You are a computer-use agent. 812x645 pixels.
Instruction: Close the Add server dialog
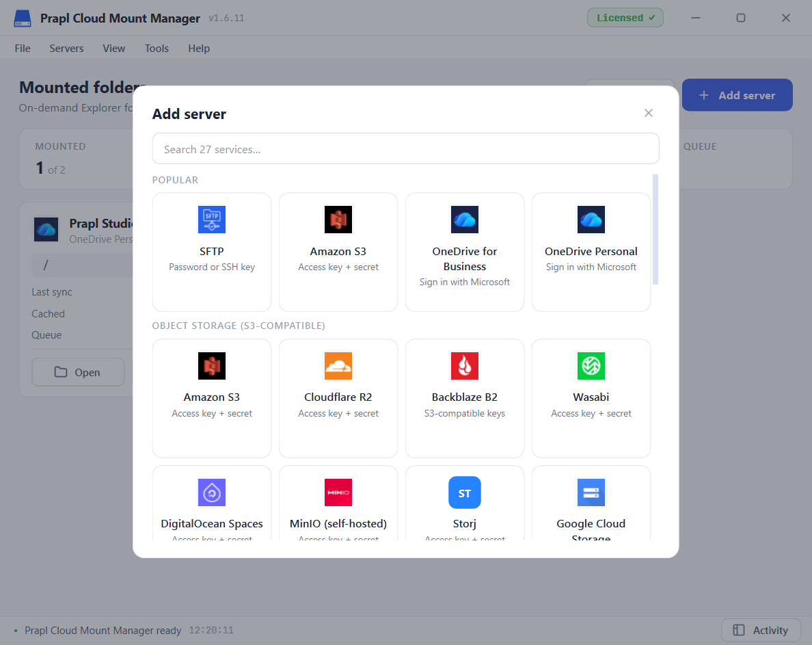649,113
